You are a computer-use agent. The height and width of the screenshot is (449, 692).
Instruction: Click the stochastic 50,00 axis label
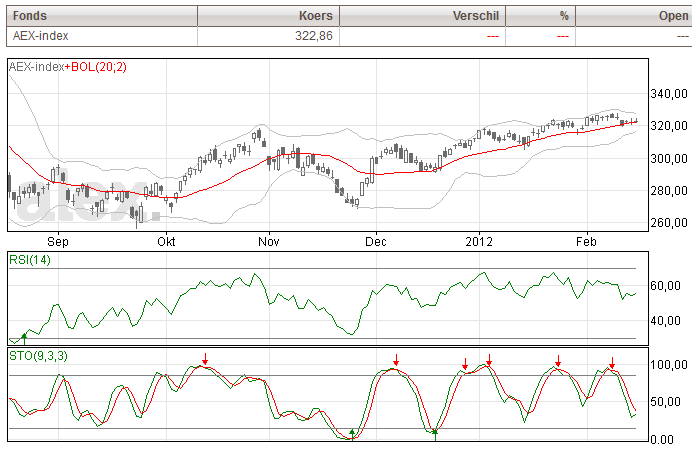(x=666, y=402)
